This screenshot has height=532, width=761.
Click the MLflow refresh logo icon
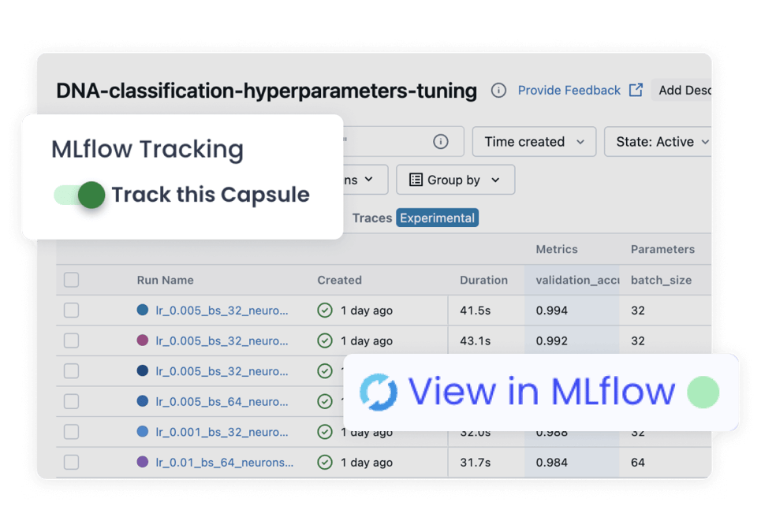point(379,392)
